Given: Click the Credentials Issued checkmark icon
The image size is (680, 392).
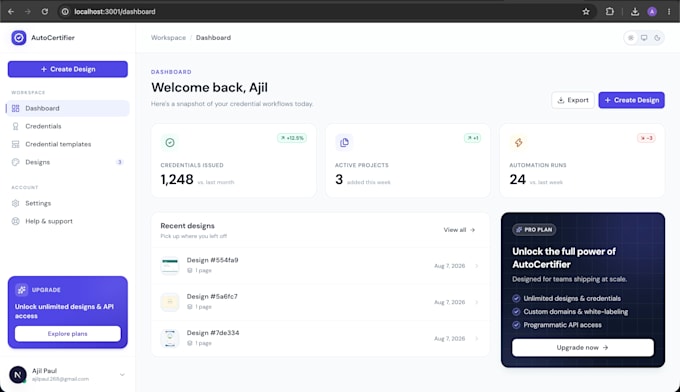Looking at the screenshot, I should tap(170, 142).
